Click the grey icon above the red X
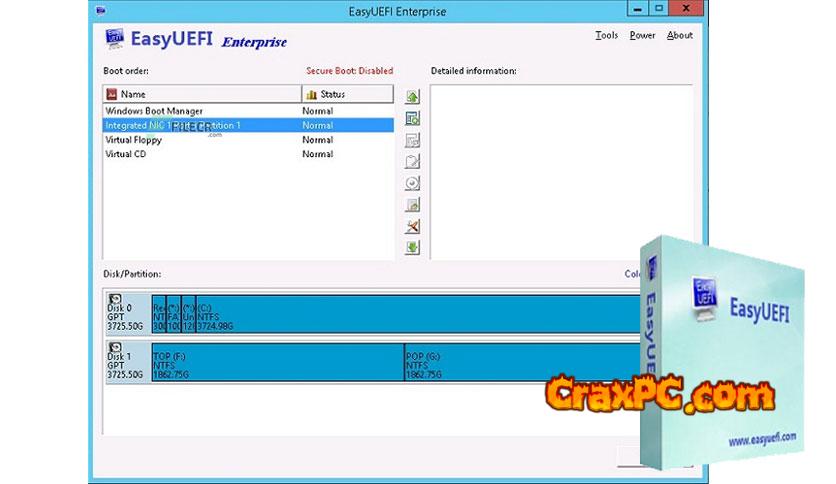The image size is (836, 484). pyautogui.click(x=412, y=204)
